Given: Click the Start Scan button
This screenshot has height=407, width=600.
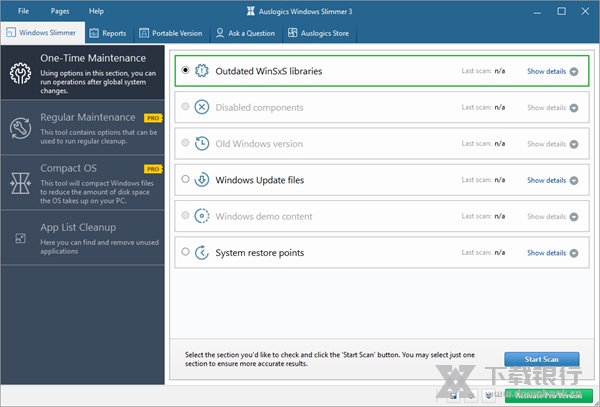Looking at the screenshot, I should pyautogui.click(x=541, y=359).
